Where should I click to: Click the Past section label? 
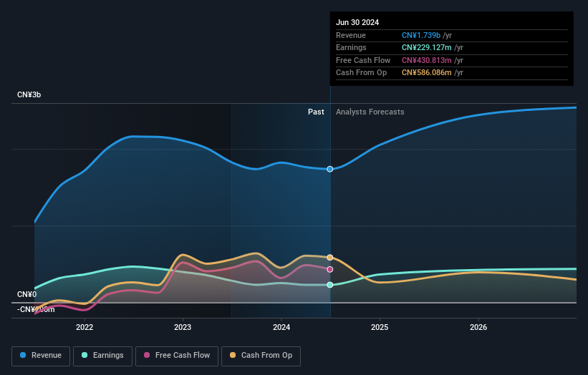(x=316, y=112)
